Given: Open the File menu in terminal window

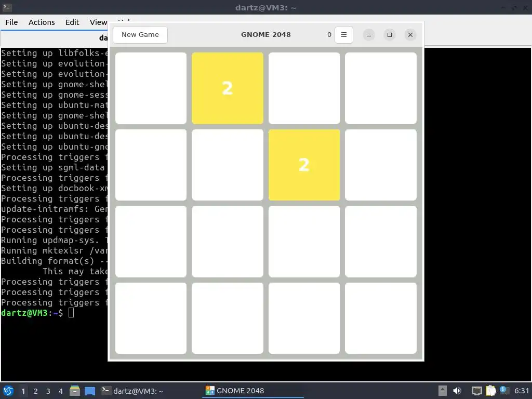Looking at the screenshot, I should click(x=11, y=22).
